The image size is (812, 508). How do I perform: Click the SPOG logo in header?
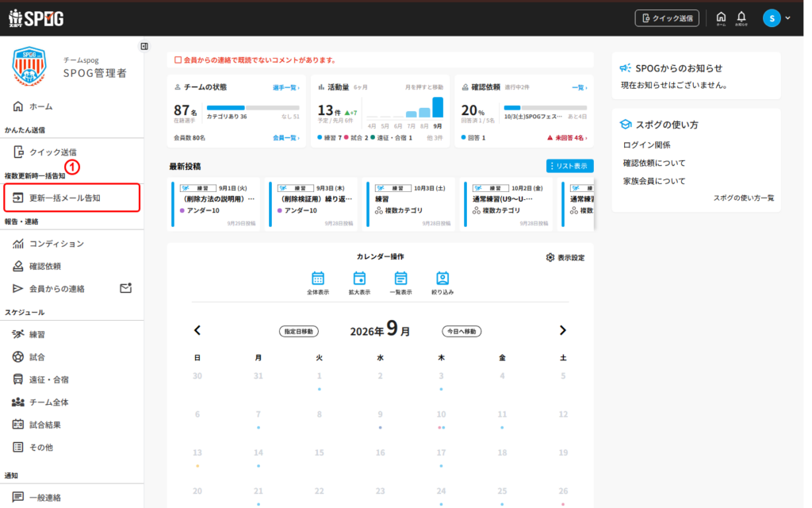(36, 18)
